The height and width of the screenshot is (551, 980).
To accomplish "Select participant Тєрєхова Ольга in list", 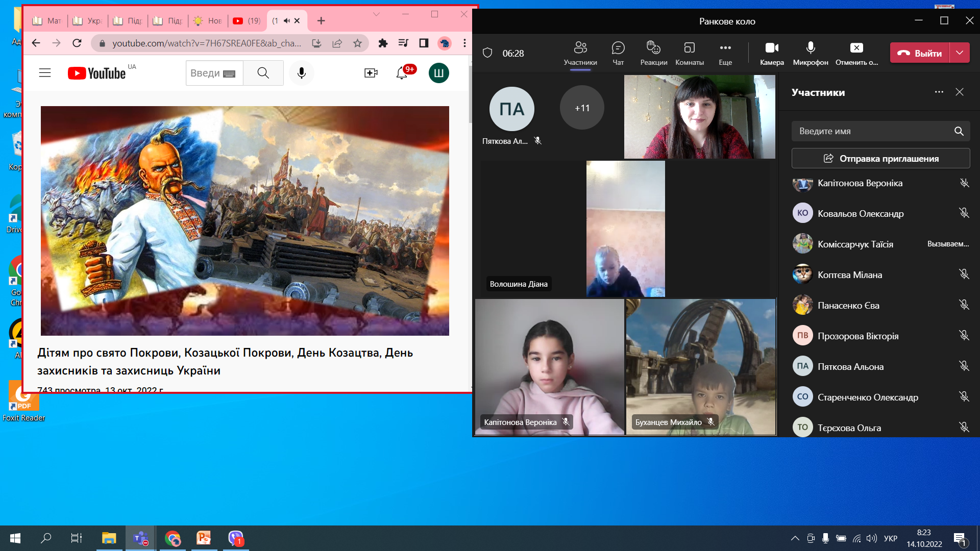I will [x=881, y=428].
